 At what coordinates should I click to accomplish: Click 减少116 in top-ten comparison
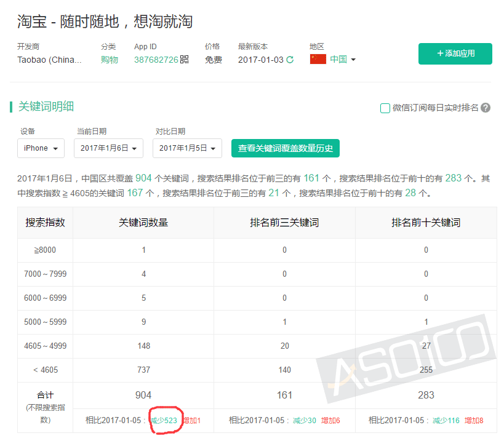[x=446, y=421]
